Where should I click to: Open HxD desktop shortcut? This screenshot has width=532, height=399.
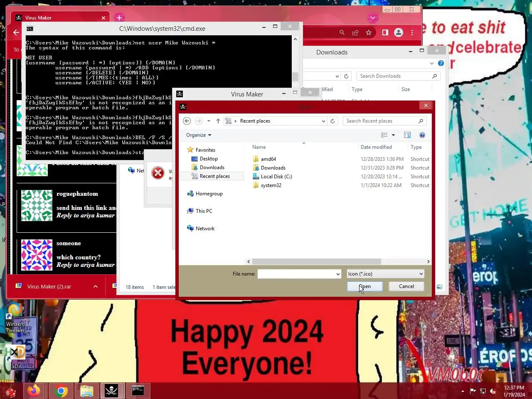[15, 357]
